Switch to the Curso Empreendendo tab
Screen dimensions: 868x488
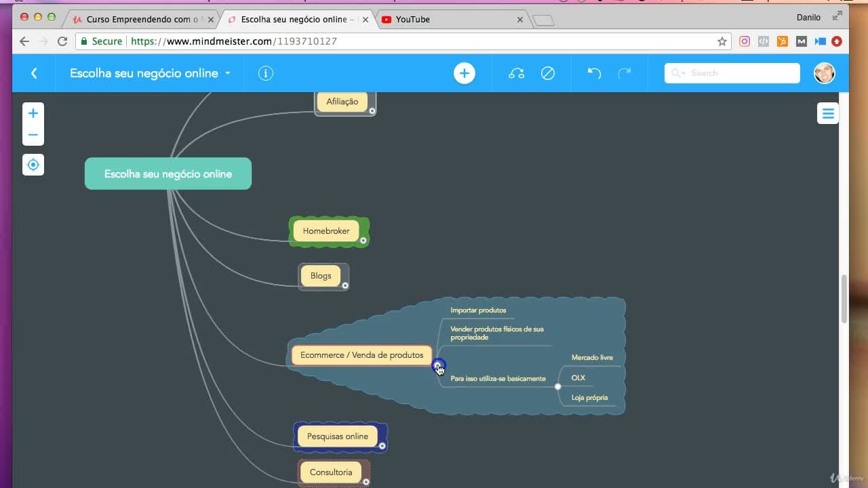click(144, 20)
